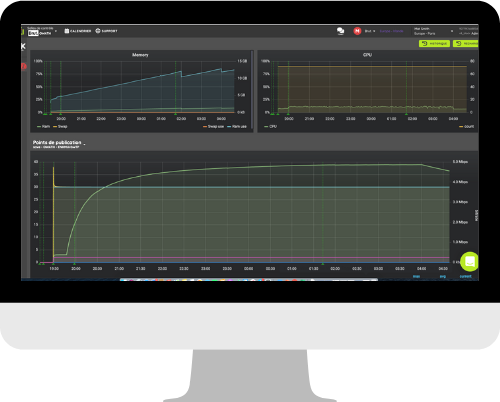Viewport: 500px width, 402px height.
Task: Click the red circular user avatar
Action: 357,31
